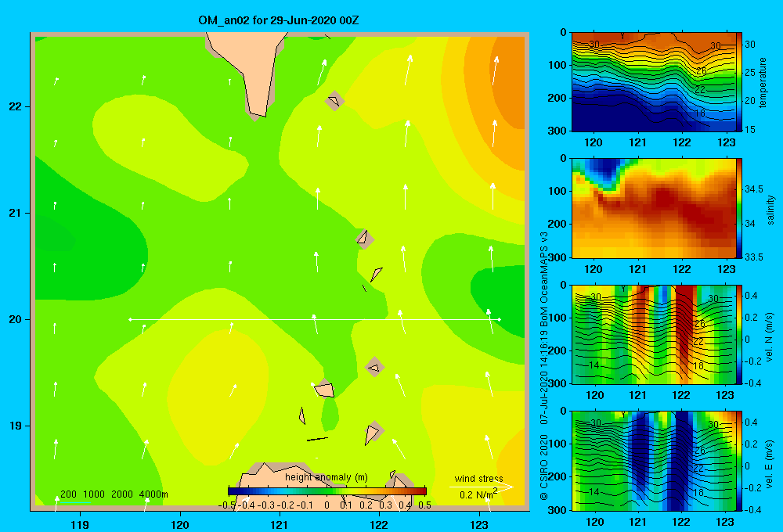The image size is (783, 532).
Task: Click the -0.2 tick on vel. E scale
Action: pyautogui.click(x=753, y=487)
